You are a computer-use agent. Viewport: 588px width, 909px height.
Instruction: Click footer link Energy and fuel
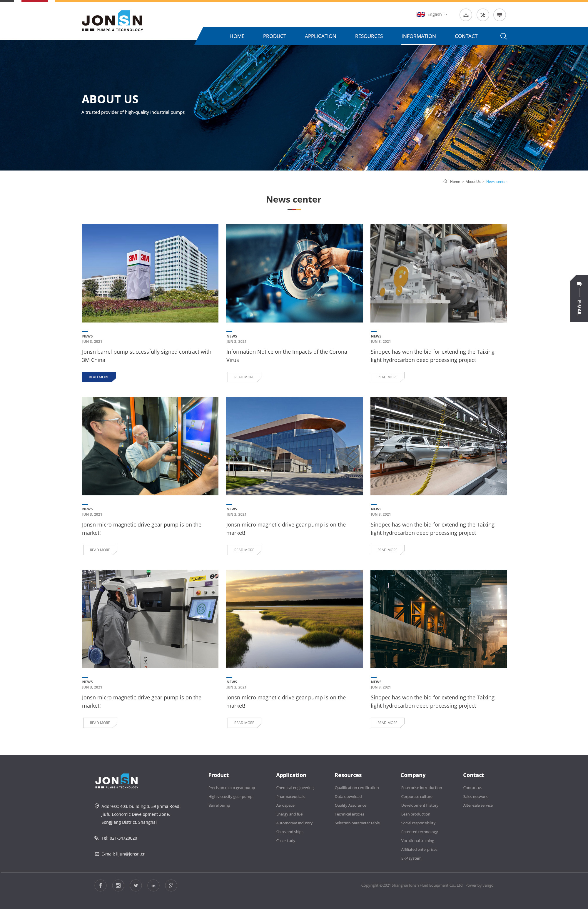point(290,814)
